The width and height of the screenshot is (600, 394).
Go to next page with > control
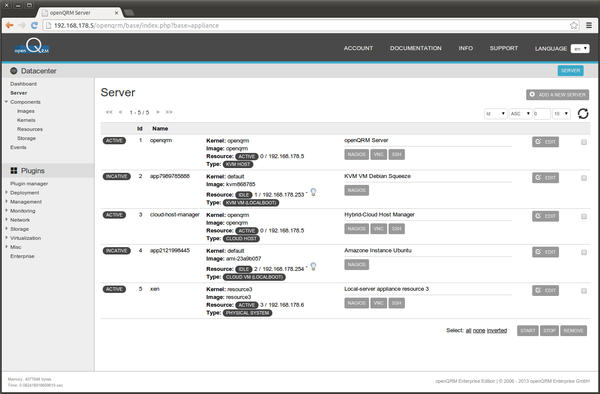click(158, 112)
